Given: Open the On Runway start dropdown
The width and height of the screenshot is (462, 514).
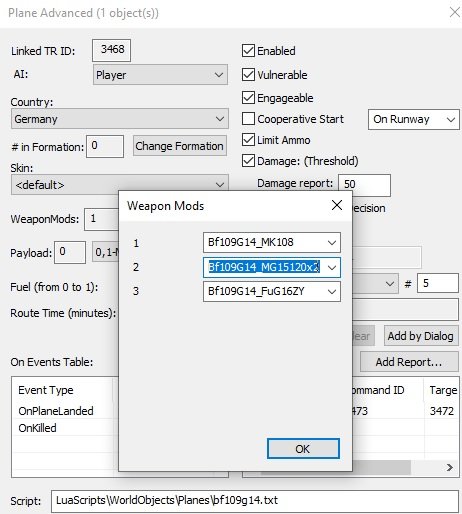Looking at the screenshot, I should (414, 119).
